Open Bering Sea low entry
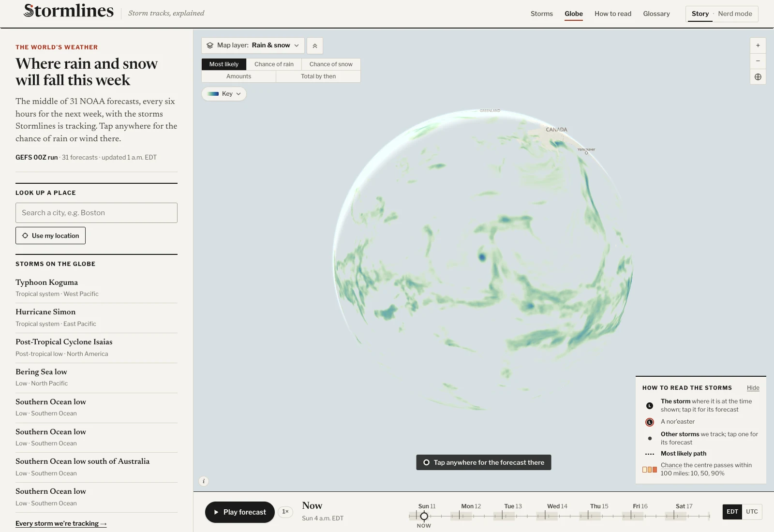774x532 pixels. [96, 377]
